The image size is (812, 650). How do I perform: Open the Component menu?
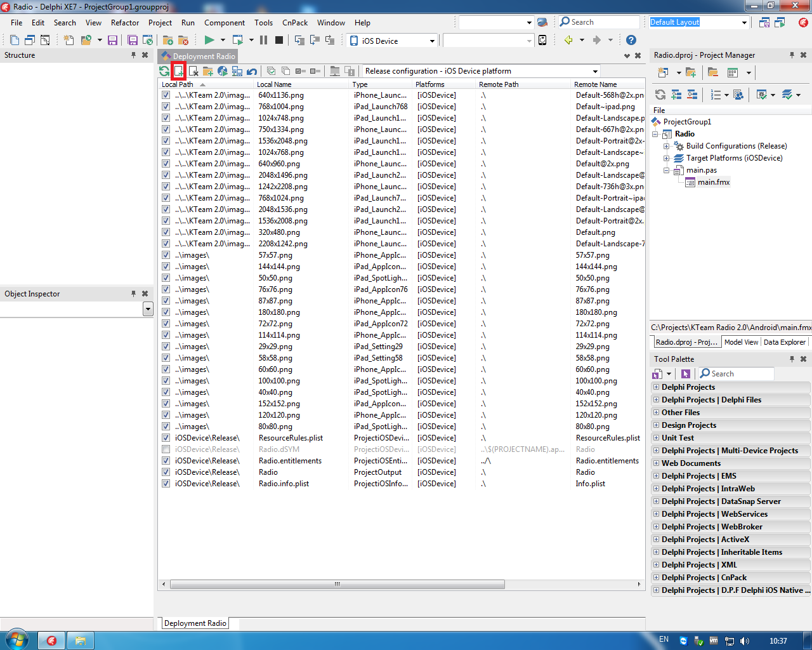[224, 23]
